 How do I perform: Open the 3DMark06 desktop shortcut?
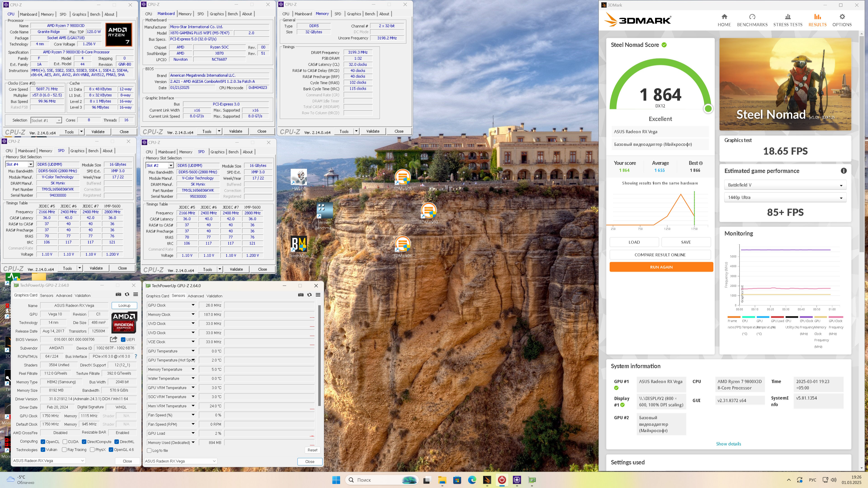click(x=402, y=247)
